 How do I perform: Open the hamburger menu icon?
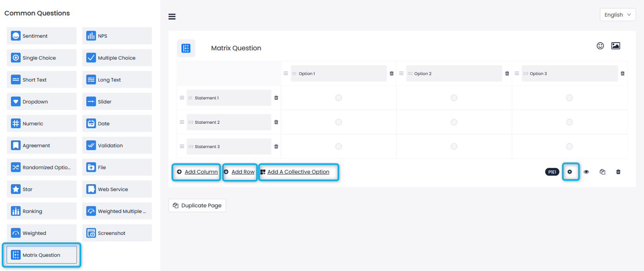(172, 17)
